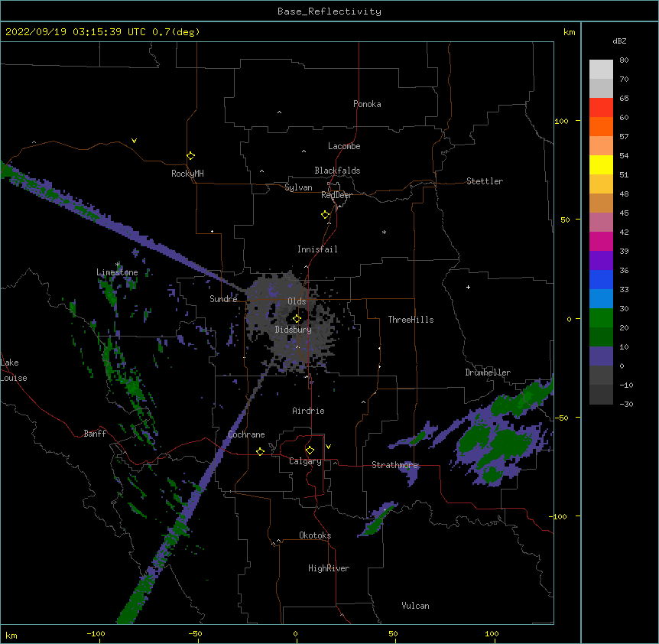Click the Drumheller label
The height and width of the screenshot is (644, 659).
pos(488,372)
